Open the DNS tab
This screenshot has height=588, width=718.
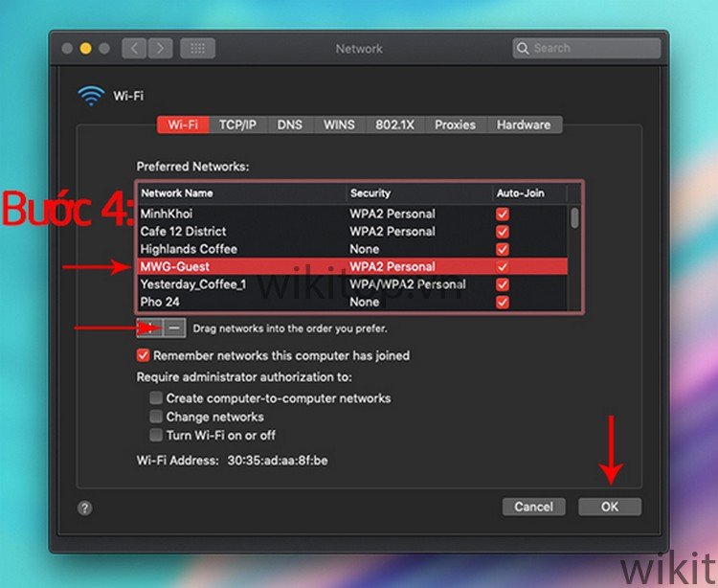tap(290, 124)
